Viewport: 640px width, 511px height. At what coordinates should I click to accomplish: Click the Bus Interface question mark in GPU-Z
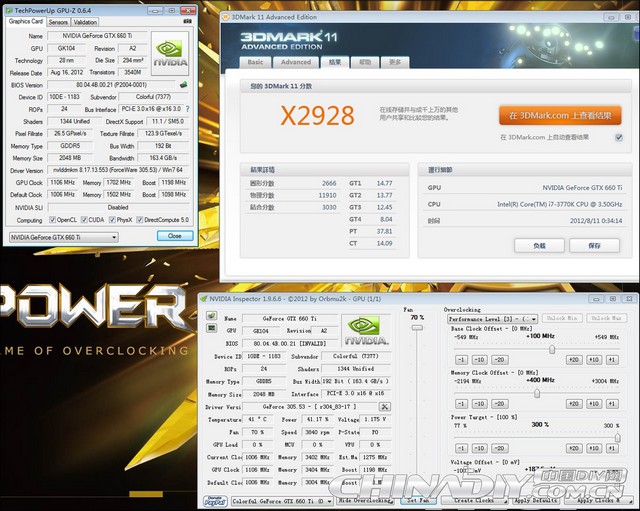pyautogui.click(x=187, y=109)
